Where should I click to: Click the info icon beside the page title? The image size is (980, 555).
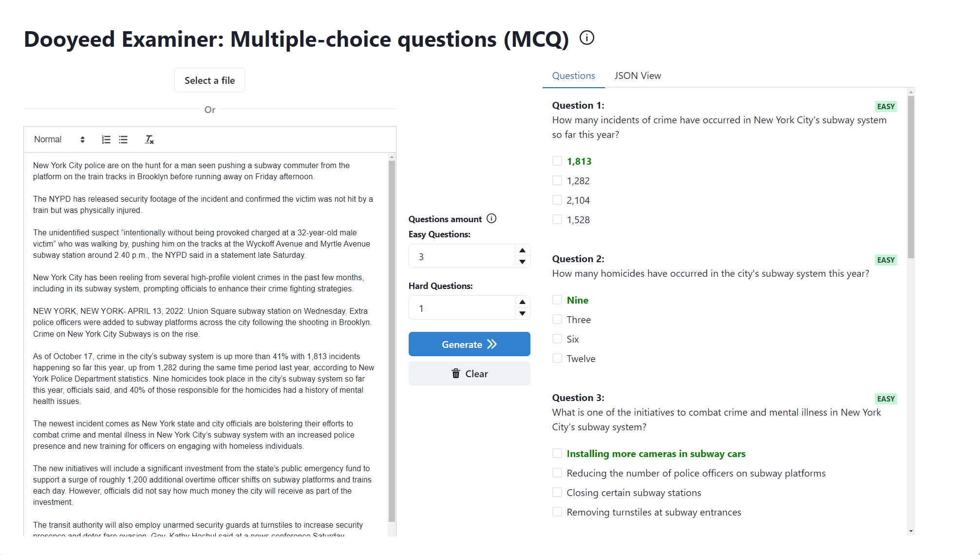pyautogui.click(x=587, y=38)
